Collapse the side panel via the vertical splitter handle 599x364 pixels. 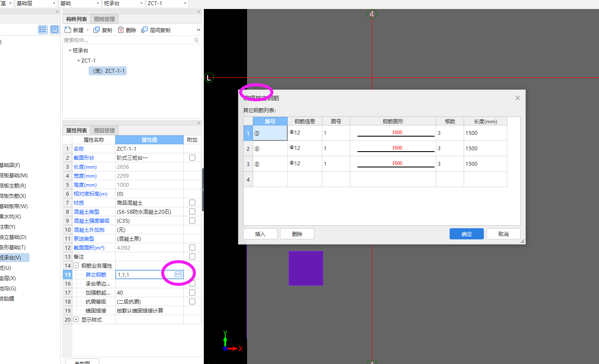tap(203, 189)
